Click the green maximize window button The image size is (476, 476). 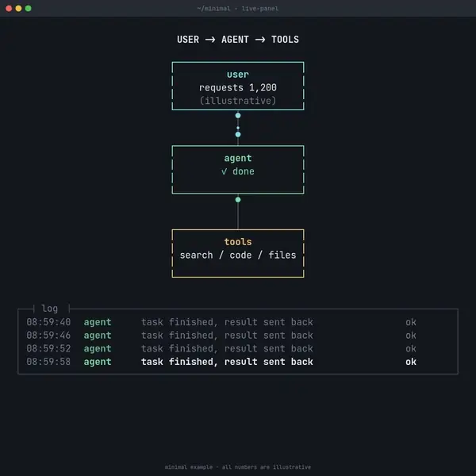(x=29, y=9)
